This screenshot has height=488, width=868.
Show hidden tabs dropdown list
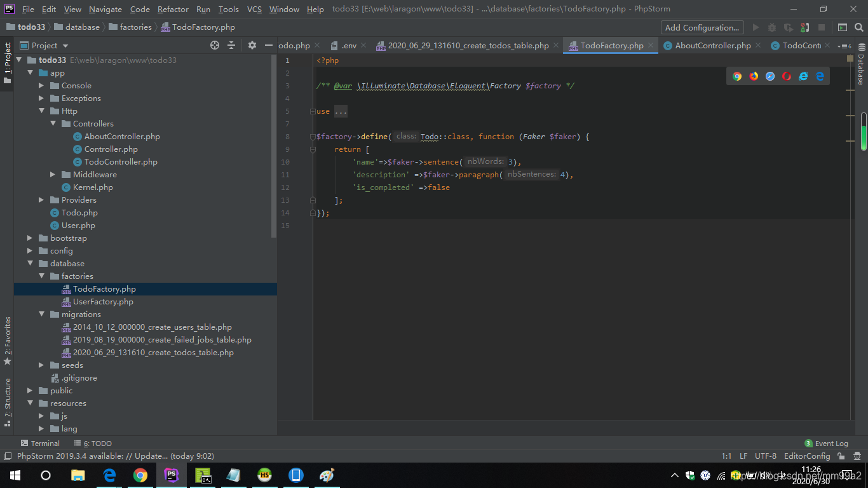click(x=844, y=46)
